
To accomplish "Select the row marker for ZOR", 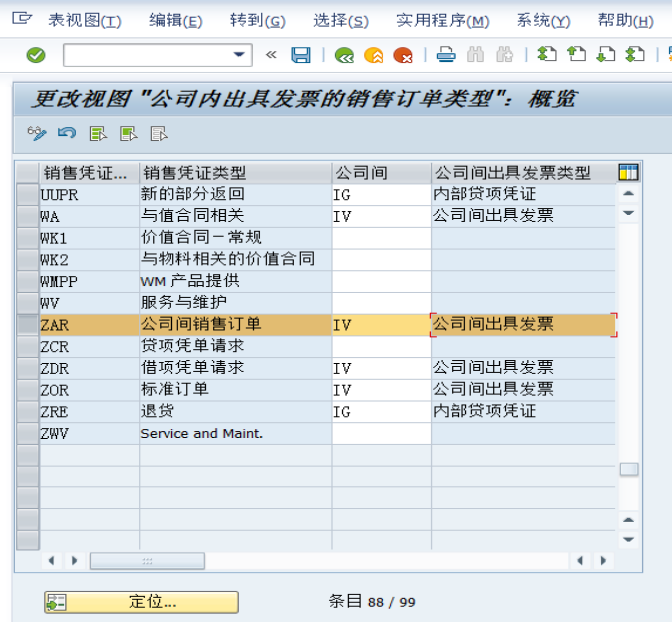I will tap(28, 390).
